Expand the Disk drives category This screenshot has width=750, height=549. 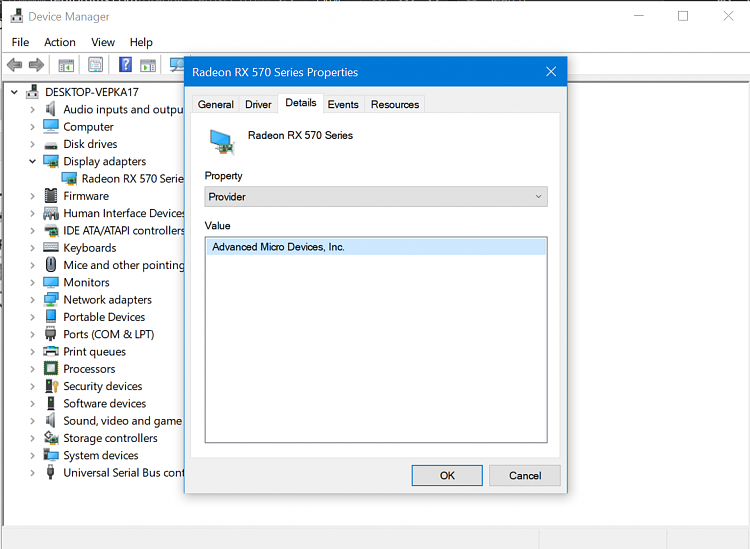pyautogui.click(x=33, y=144)
